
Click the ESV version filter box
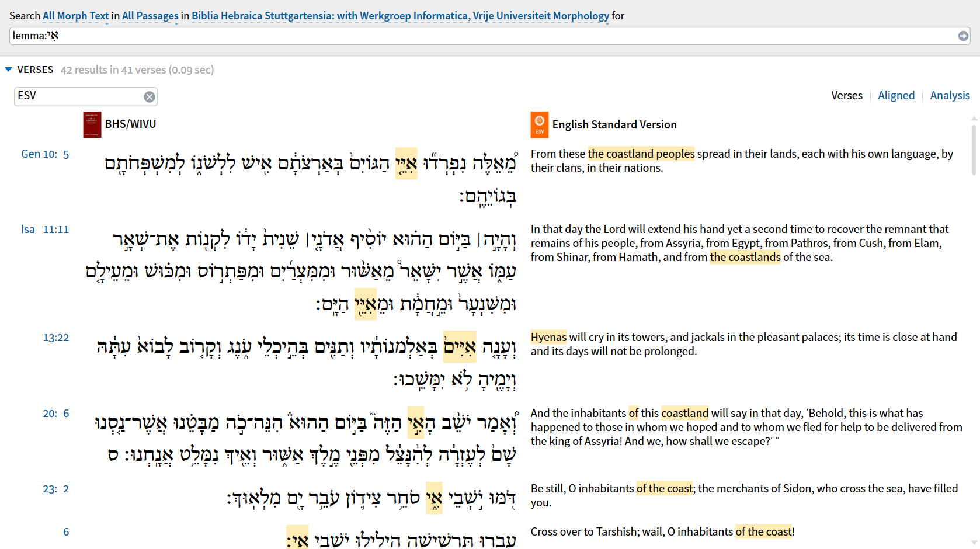(86, 96)
